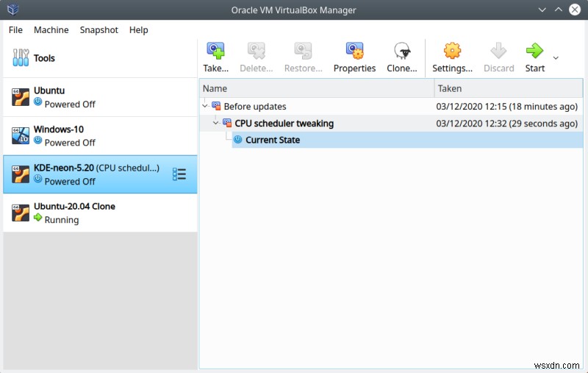Close the VirtualBox Manager window
The width and height of the screenshot is (588, 373).
click(x=575, y=10)
